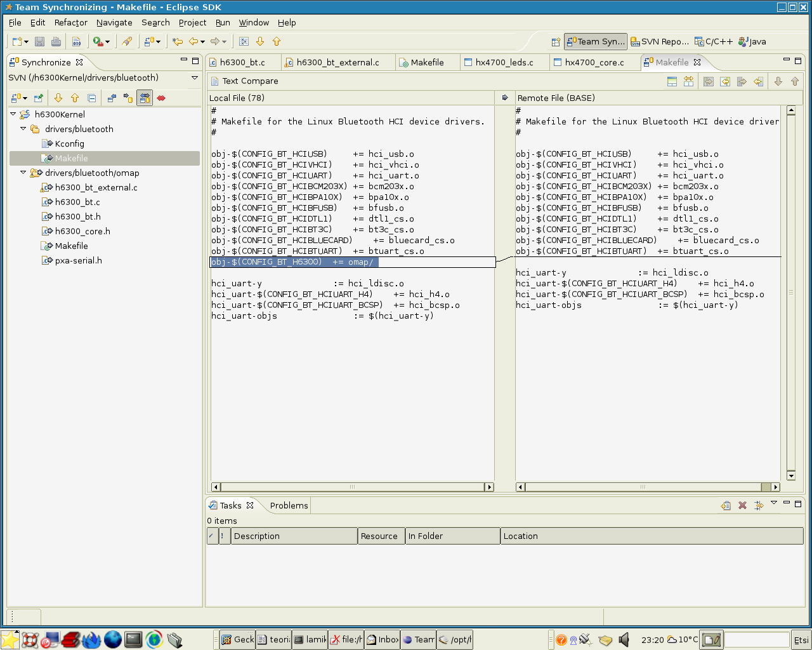The width and height of the screenshot is (812, 650).
Task: Switch to the Problems tab
Action: (289, 505)
